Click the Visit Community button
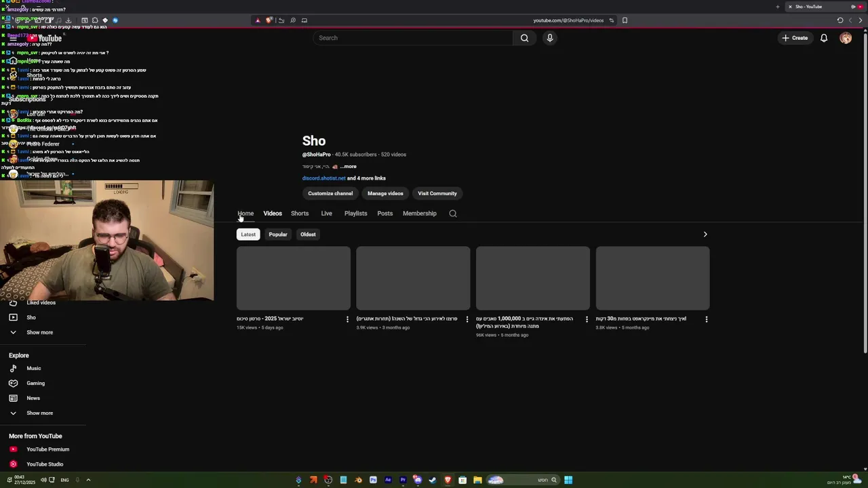 click(x=437, y=194)
